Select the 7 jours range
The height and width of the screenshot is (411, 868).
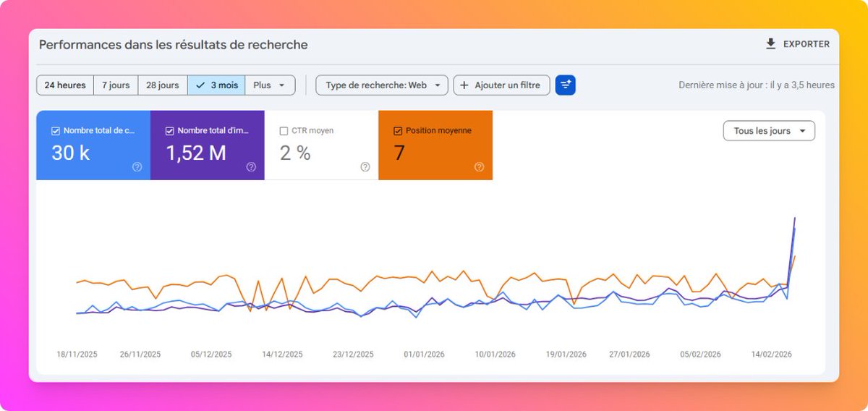point(116,85)
